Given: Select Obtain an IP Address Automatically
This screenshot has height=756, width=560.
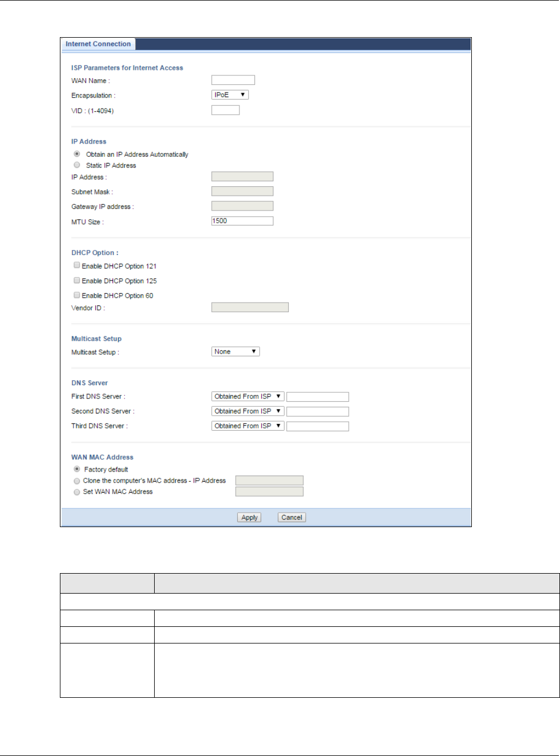Looking at the screenshot, I should (77, 154).
